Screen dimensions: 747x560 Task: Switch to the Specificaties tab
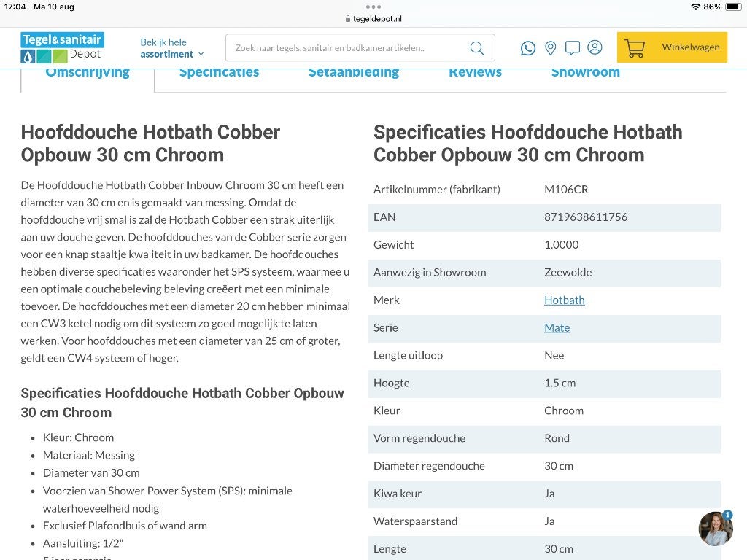(x=219, y=73)
